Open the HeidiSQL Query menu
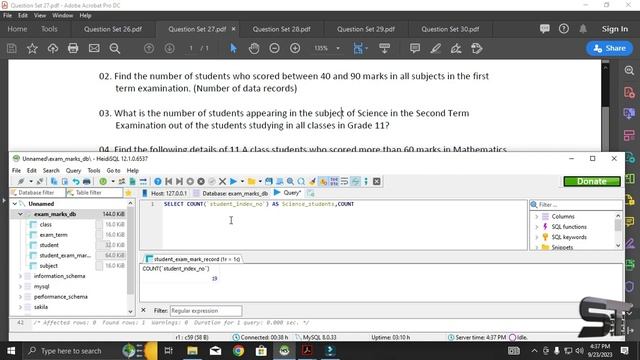640x360 pixels. click(73, 170)
